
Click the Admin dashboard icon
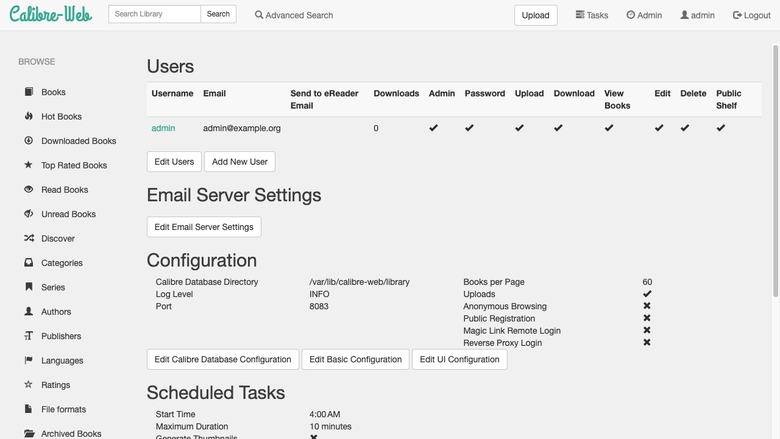click(x=631, y=15)
